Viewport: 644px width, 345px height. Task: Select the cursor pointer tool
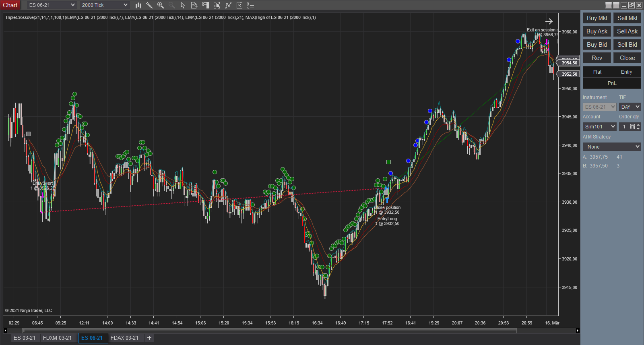(183, 5)
